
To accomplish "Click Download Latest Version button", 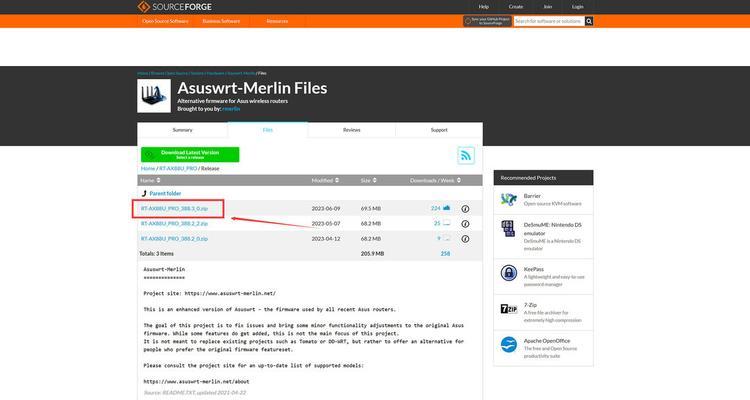I will click(x=190, y=155).
